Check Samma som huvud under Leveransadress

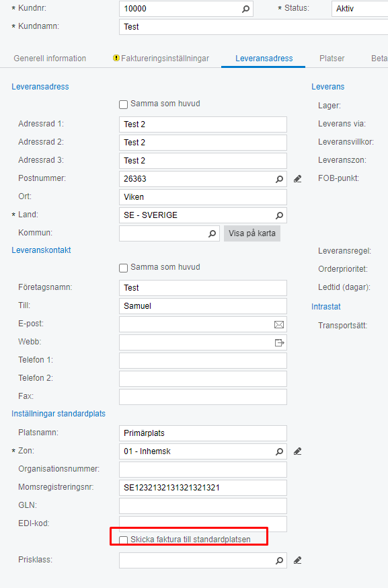[x=123, y=104]
